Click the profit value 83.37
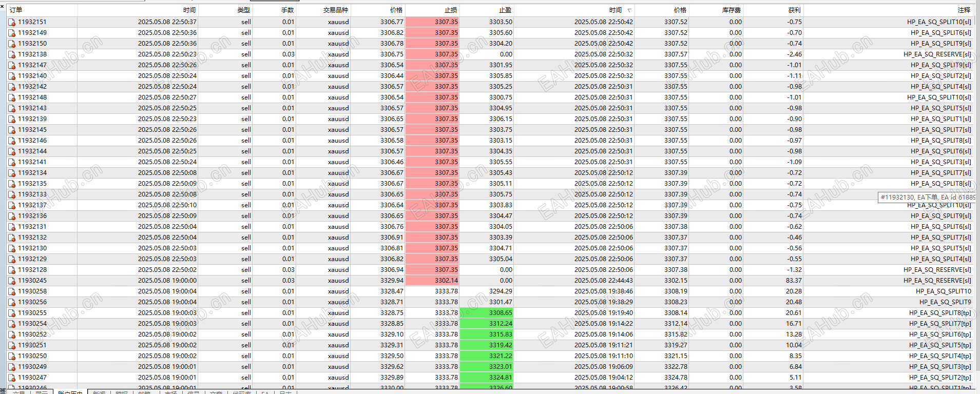Image resolution: width=980 pixels, height=394 pixels. (794, 281)
